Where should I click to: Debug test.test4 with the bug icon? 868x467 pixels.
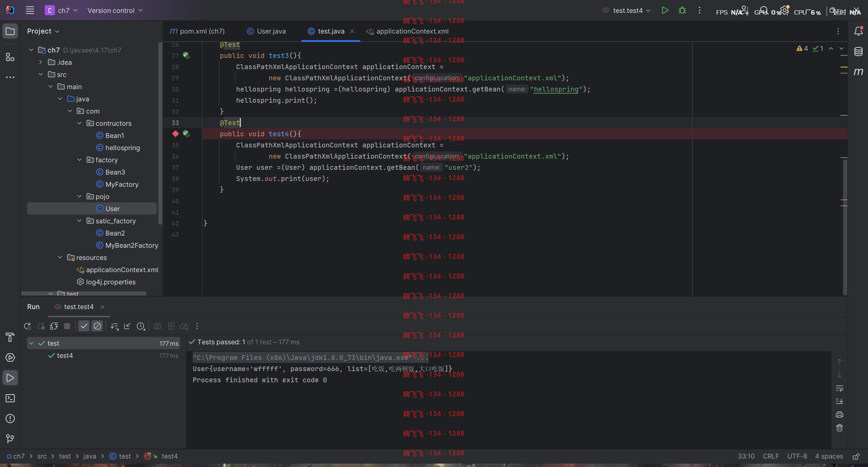[x=682, y=11]
